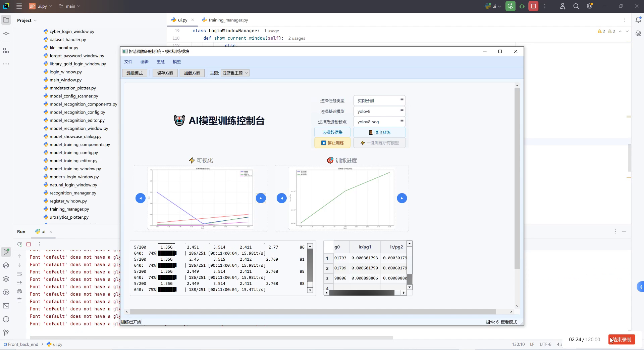The width and height of the screenshot is (644, 350).
Task: Open More tool windows ellipsis in left sidebar
Action: coord(6,64)
